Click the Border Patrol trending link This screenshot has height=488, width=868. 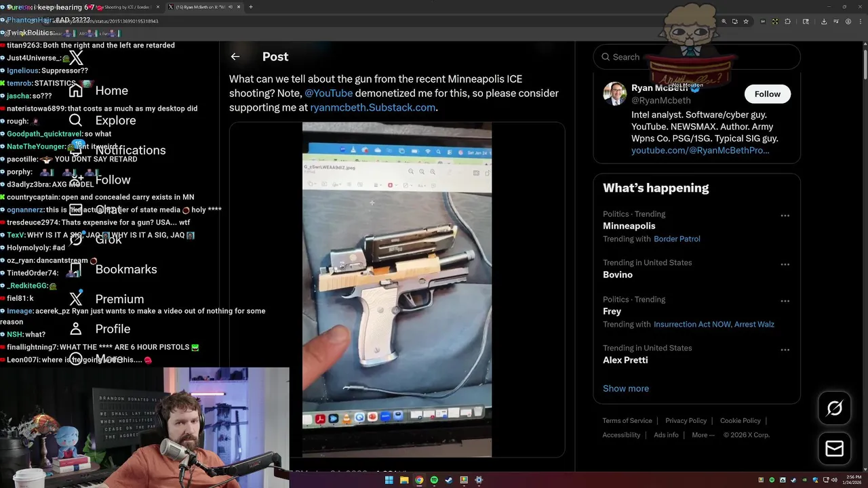point(677,239)
